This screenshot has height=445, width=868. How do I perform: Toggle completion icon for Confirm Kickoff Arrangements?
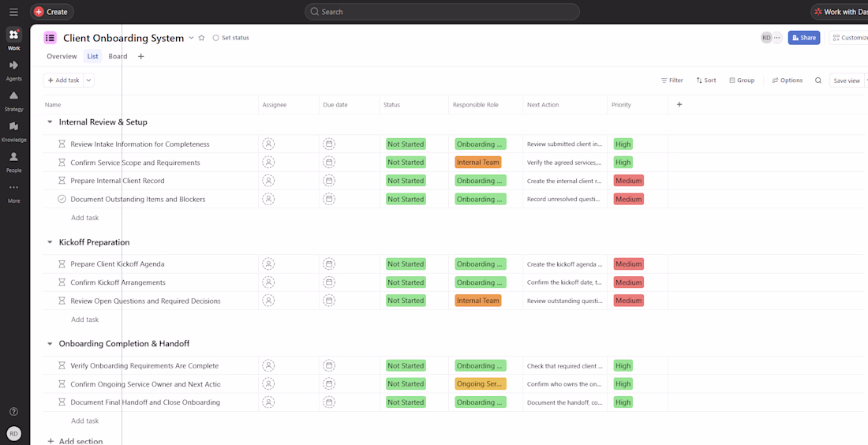pyautogui.click(x=62, y=282)
